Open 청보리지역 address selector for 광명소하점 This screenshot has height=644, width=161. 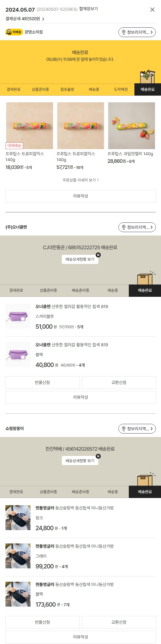click(137, 32)
